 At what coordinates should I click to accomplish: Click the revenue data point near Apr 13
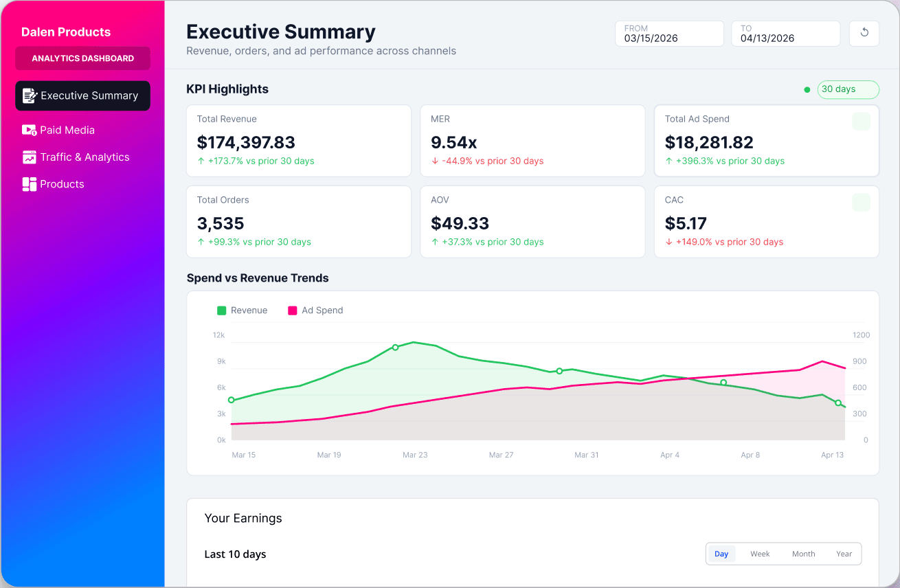[838, 403]
